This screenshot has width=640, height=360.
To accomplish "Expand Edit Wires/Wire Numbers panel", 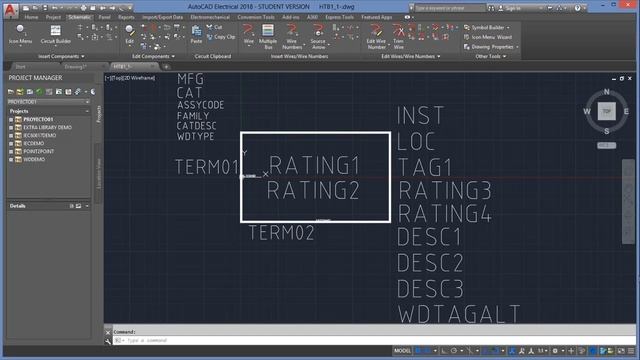I will [x=411, y=56].
